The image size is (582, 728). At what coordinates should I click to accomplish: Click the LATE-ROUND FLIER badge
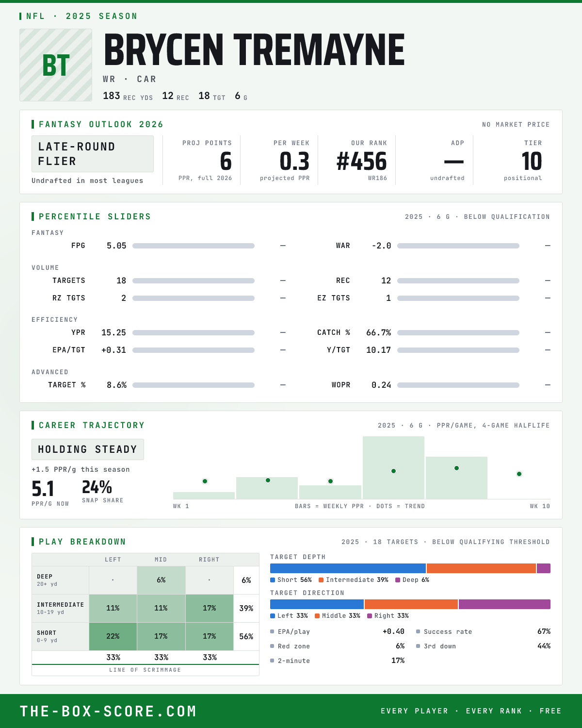(x=93, y=154)
